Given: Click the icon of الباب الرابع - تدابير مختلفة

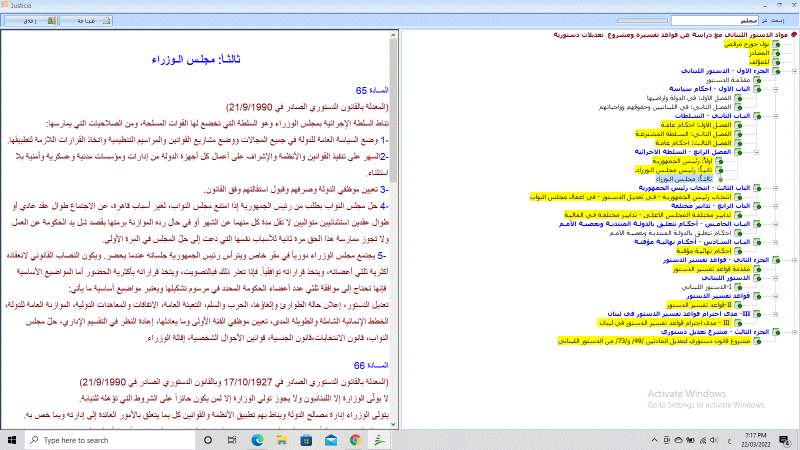Looking at the screenshot, I should click(x=757, y=206).
